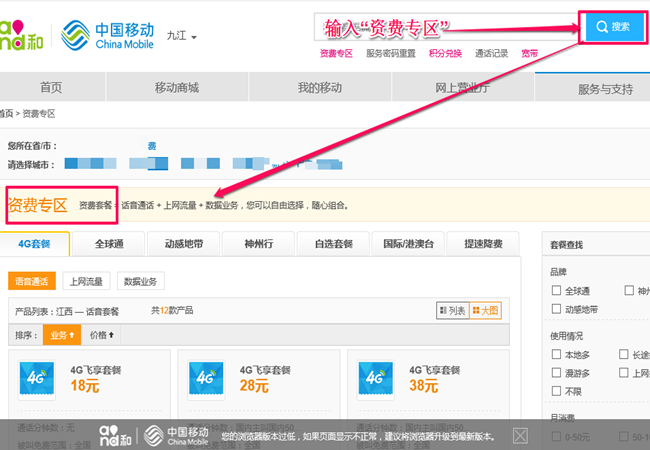
Task: Click the 4G icon of the 28元 plan
Action: point(206,379)
